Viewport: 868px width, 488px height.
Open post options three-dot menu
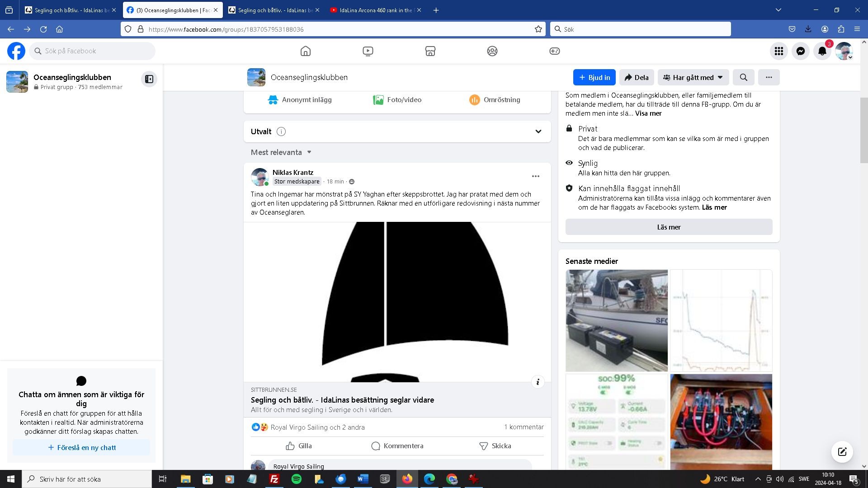(x=535, y=176)
